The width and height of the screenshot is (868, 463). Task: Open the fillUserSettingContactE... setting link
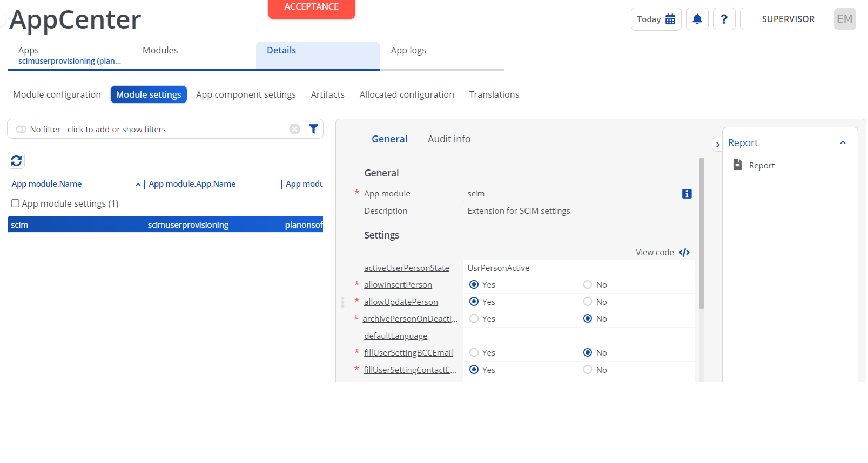410,370
